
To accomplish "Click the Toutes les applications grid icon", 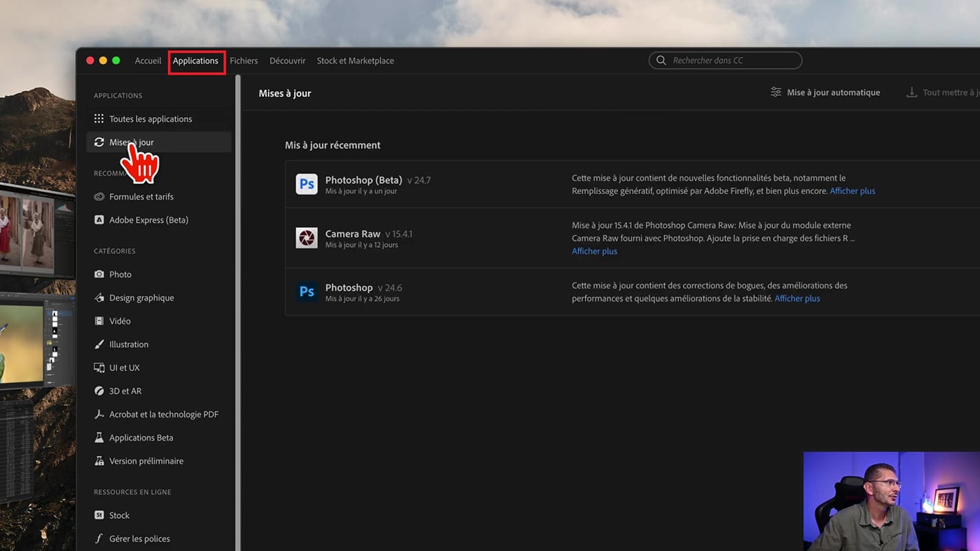I will click(x=99, y=118).
